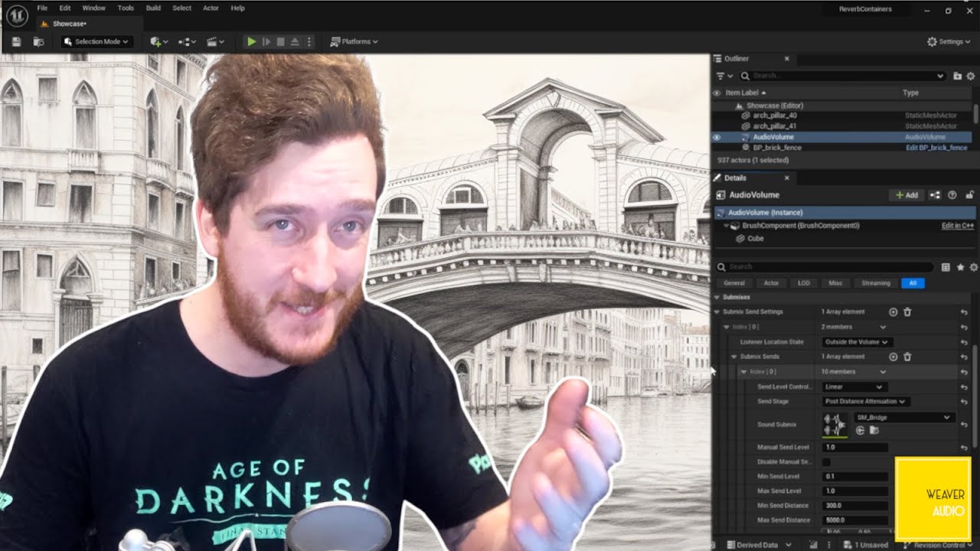The height and width of the screenshot is (551, 980).
Task: Collapse the Submix Send Settings row
Action: [717, 312]
